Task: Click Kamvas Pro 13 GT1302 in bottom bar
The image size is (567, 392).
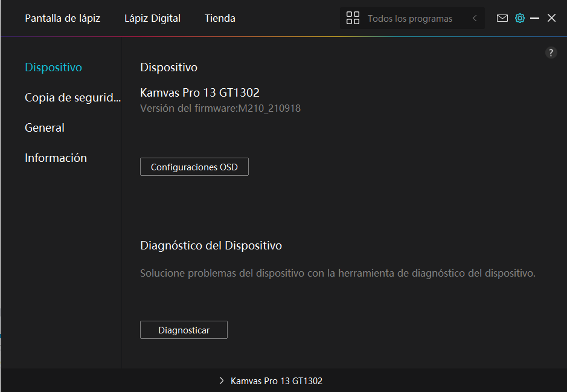Action: 277,381
